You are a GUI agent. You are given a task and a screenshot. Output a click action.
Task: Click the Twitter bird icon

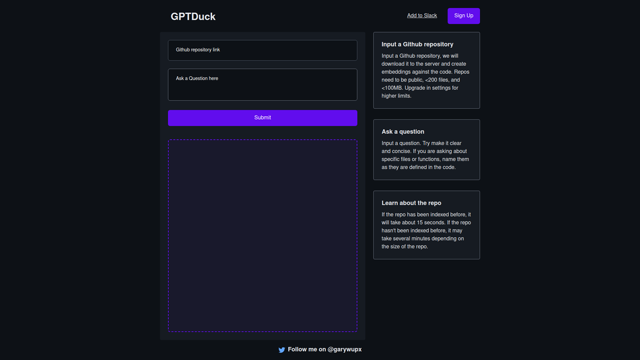pyautogui.click(x=282, y=350)
